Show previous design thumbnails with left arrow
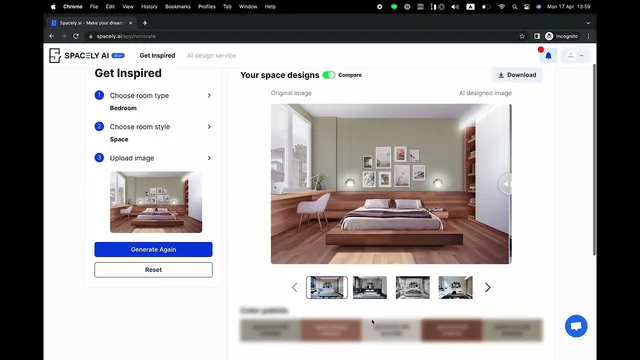Image resolution: width=640 pixels, height=360 pixels. tap(295, 288)
